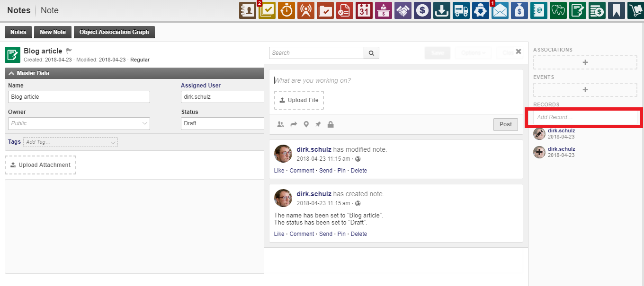Open the stopwatch time tracking icon
Viewport: 644px width, 286px height.
click(286, 10)
